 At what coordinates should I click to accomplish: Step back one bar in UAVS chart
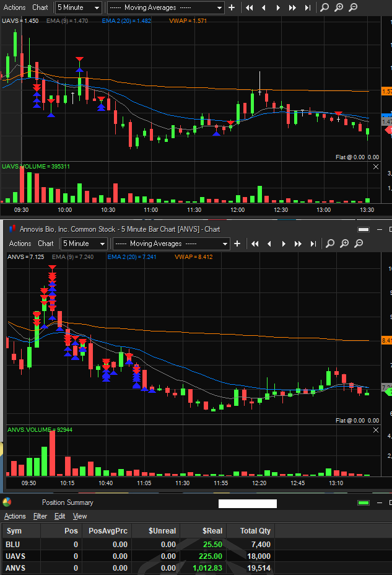pos(264,7)
